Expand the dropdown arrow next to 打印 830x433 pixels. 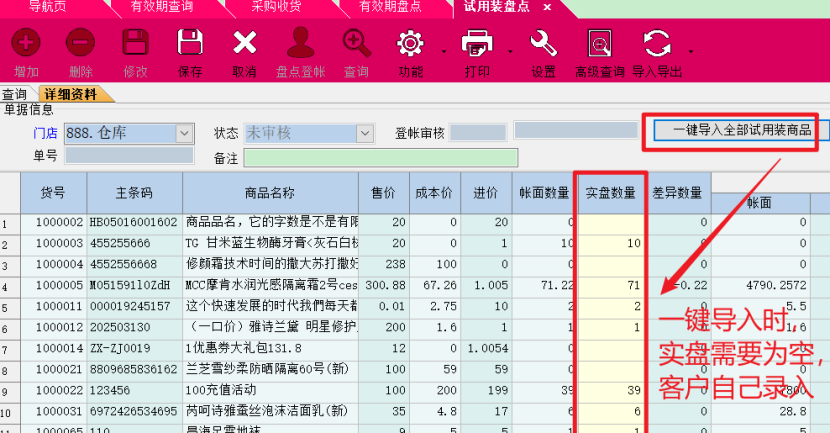click(510, 51)
